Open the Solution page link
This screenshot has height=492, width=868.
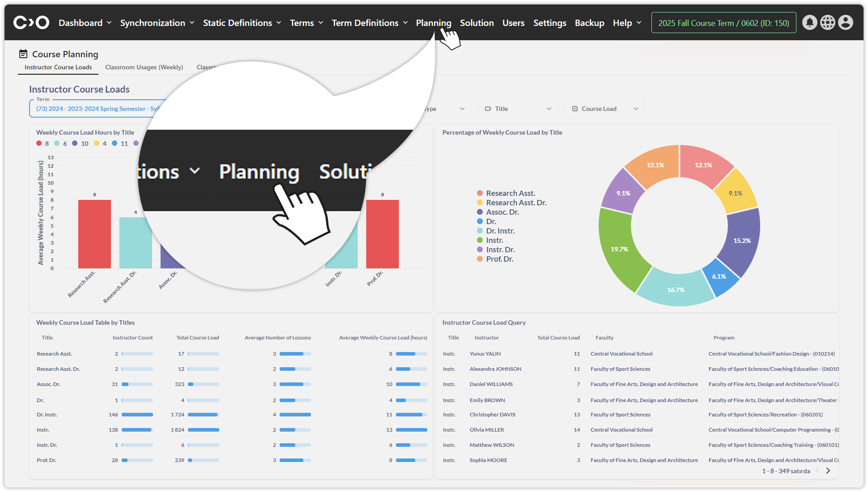477,23
